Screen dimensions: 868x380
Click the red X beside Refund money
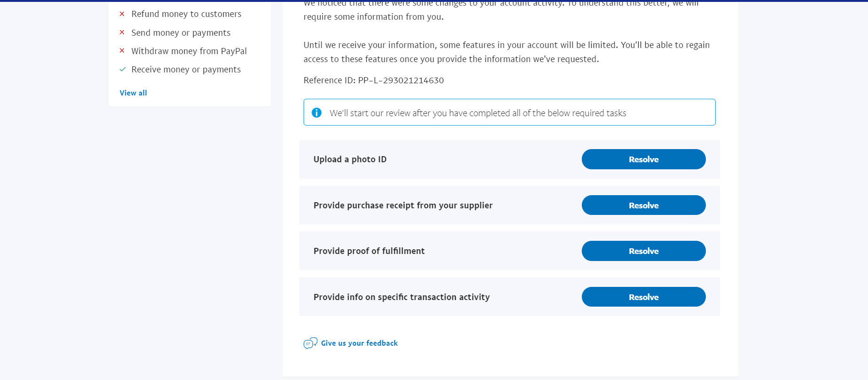[122, 14]
